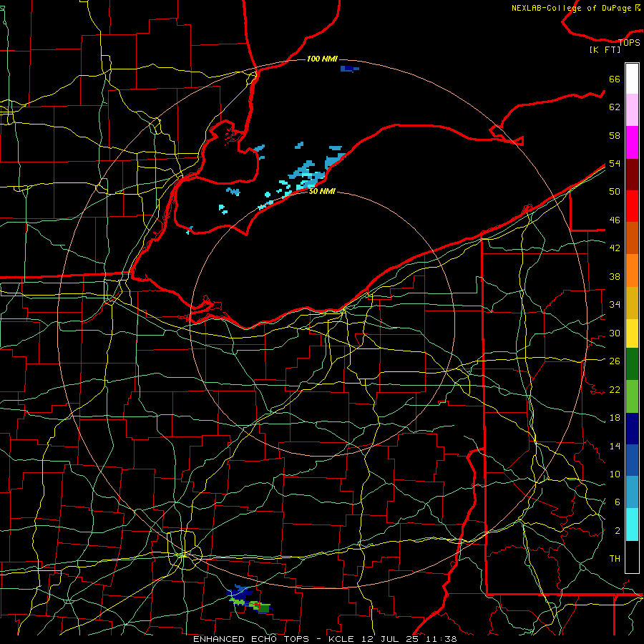
Task: Click the bright red legend swatch
Action: tap(632, 206)
